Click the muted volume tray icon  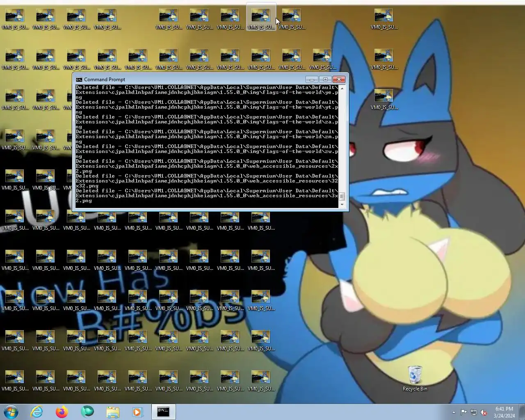[484, 412]
